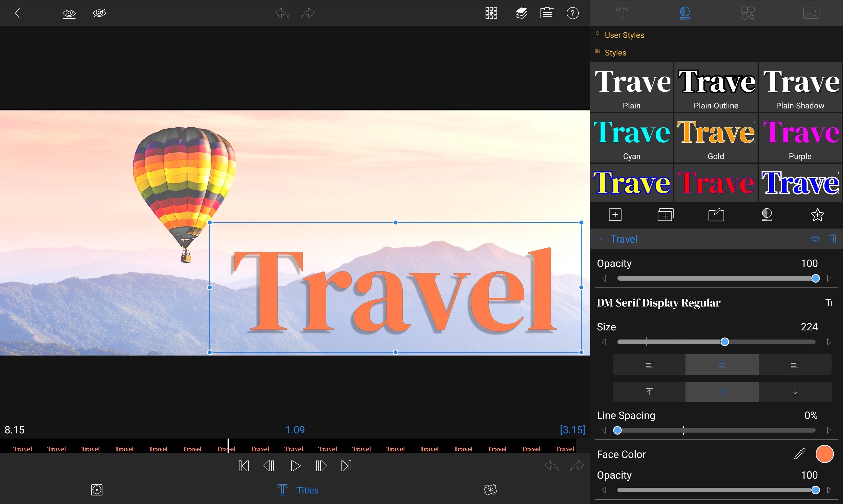Viewport: 843px width, 504px height.
Task: Click the eyedropper next to Face Color
Action: tap(799, 454)
